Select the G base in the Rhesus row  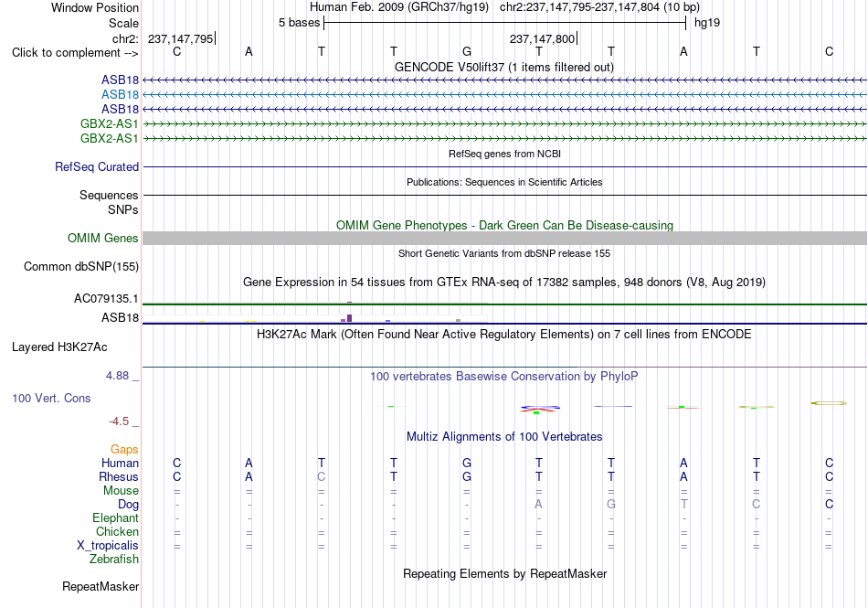pos(467,476)
